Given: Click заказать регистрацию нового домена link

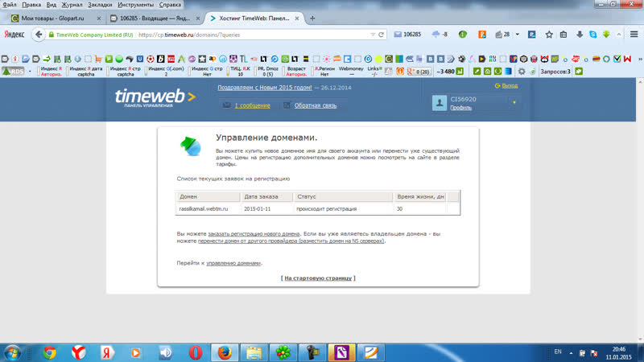Looking at the screenshot, I should [254, 234].
